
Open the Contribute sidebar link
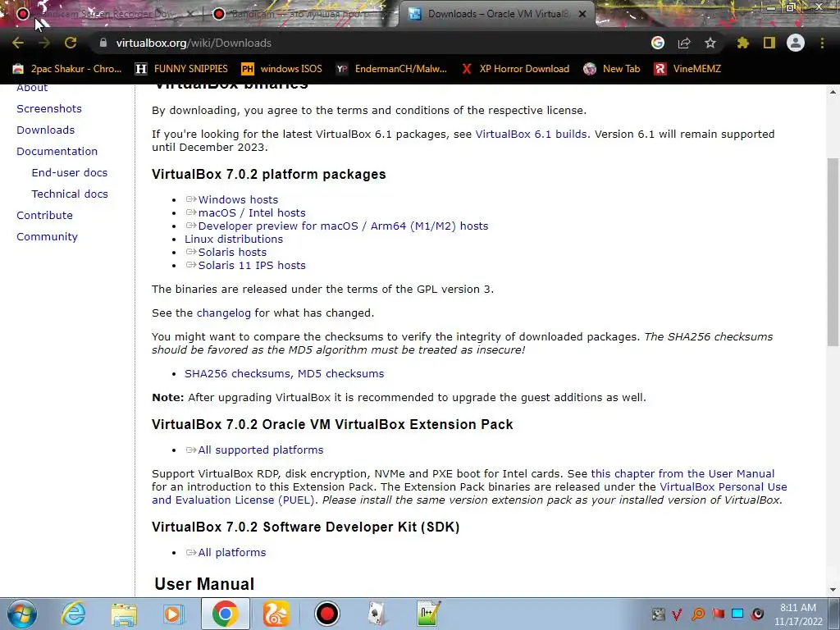44,216
